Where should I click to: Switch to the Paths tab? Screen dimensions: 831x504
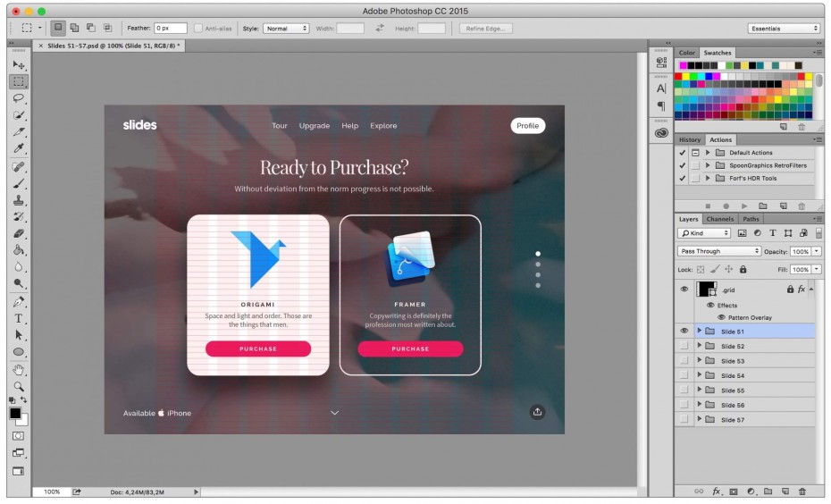(751, 219)
